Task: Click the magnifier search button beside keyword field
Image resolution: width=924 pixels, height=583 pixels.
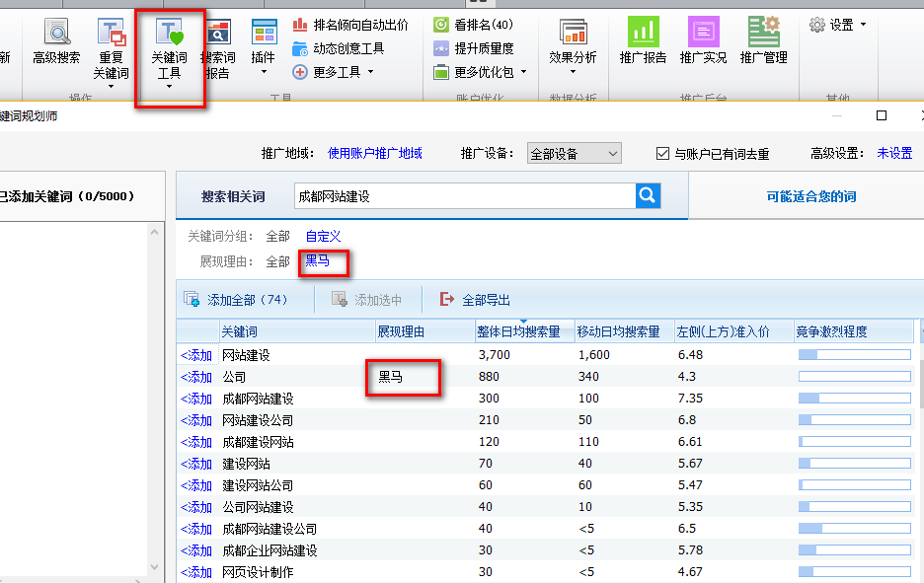Action: coord(648,196)
